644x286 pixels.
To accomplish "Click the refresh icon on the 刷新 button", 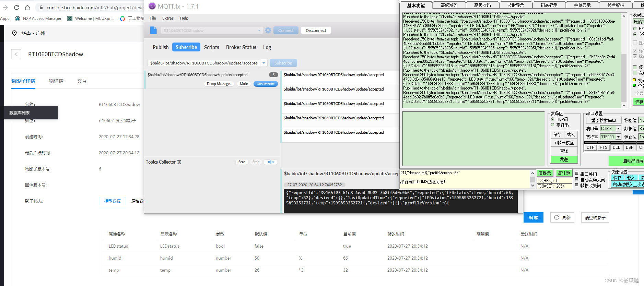I will click(557, 217).
